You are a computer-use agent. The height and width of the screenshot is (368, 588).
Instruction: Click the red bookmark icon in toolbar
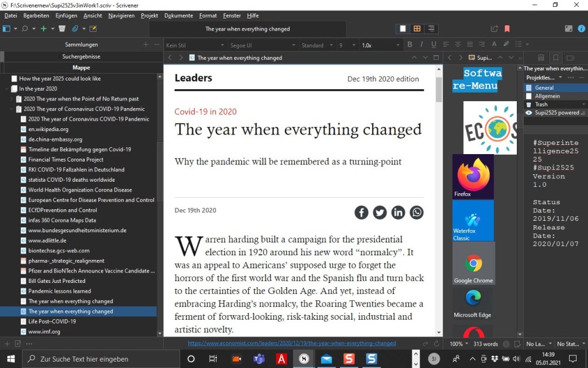[x=507, y=28]
